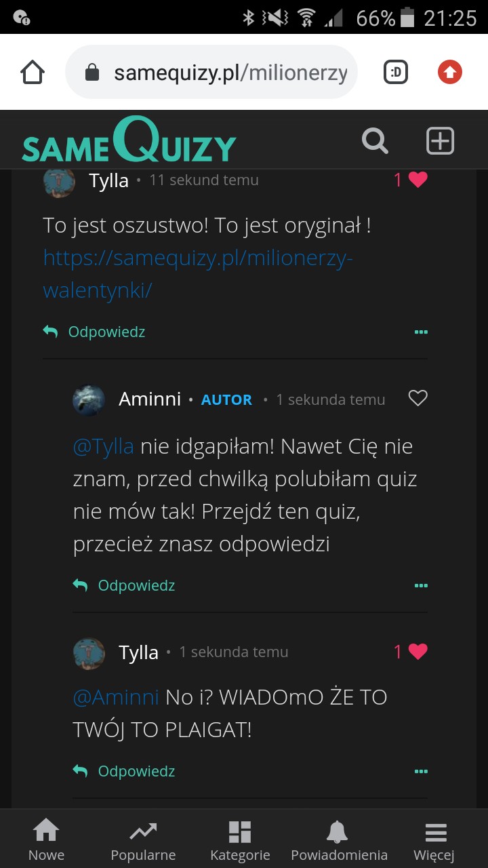Open the milionerzy-walentynki quiz link
This screenshot has width=488, height=868.
pos(198,274)
